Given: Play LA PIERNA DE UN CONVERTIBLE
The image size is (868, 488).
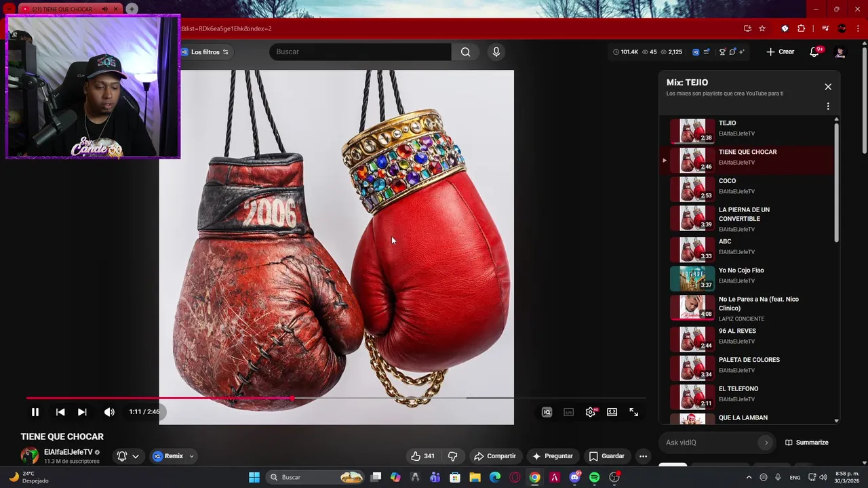Looking at the screenshot, I should [x=746, y=219].
